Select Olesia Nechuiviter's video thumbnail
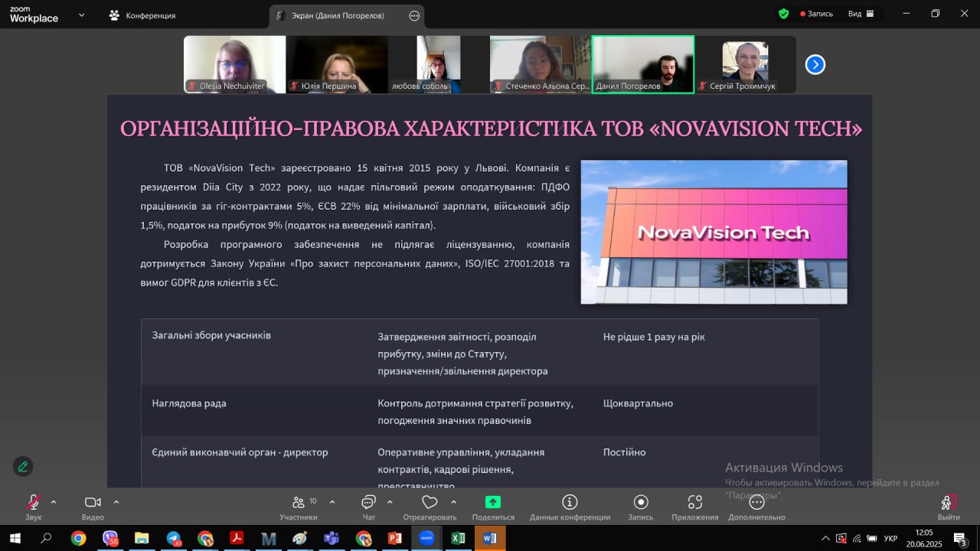This screenshot has width=980, height=551. [234, 65]
